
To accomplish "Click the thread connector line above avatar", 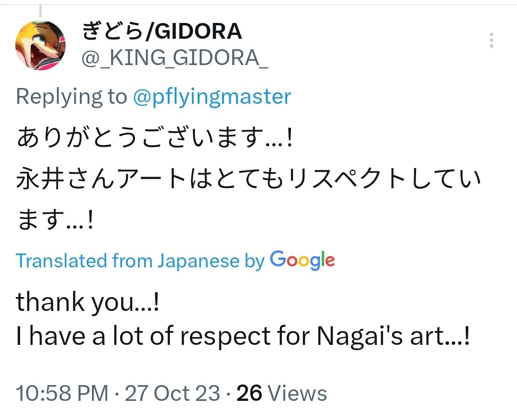I will click(x=40, y=11).
